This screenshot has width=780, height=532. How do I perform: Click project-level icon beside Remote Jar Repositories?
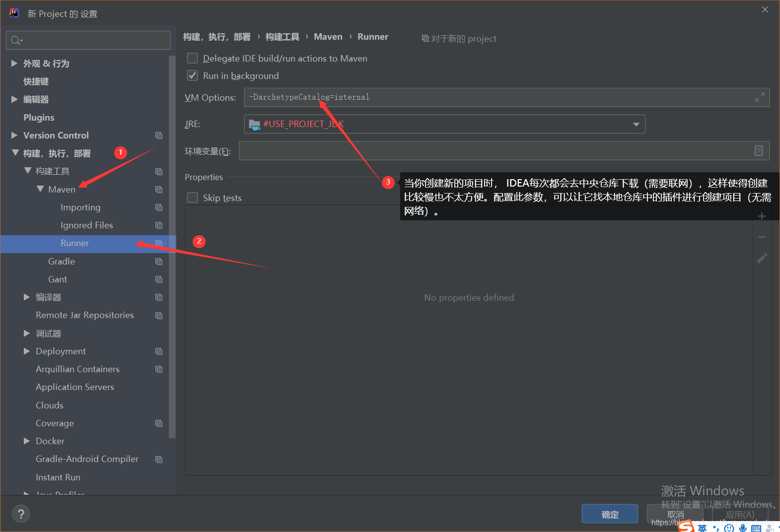tap(159, 316)
